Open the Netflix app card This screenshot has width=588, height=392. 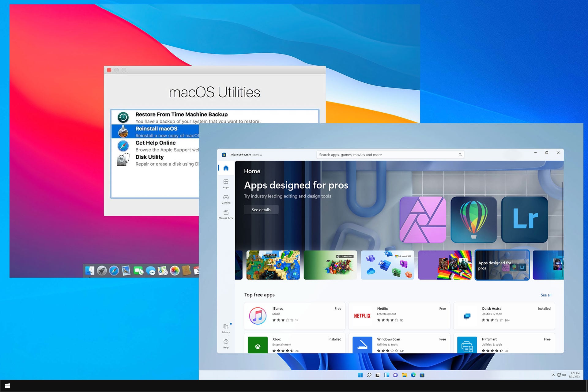point(399,316)
